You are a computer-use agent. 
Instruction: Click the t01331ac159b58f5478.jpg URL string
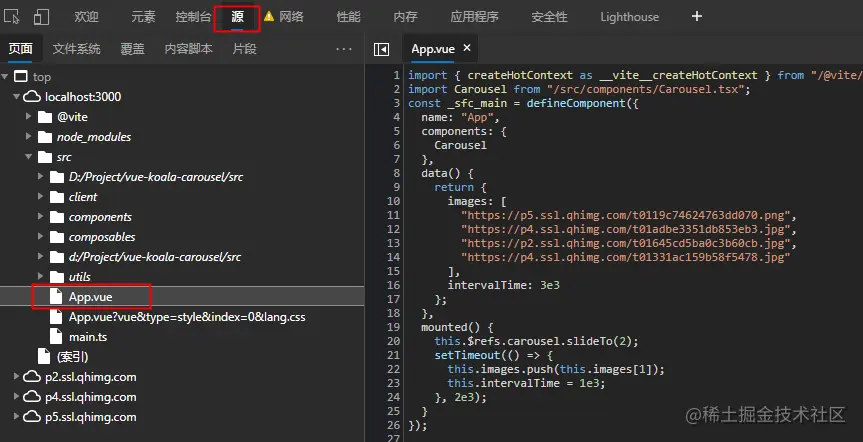pyautogui.click(x=626, y=257)
